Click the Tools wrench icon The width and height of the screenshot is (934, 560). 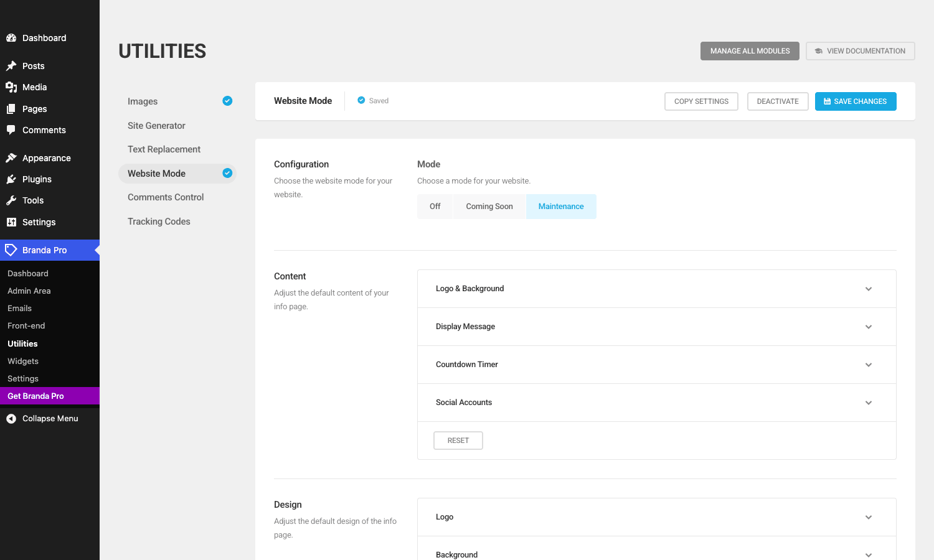click(x=11, y=200)
